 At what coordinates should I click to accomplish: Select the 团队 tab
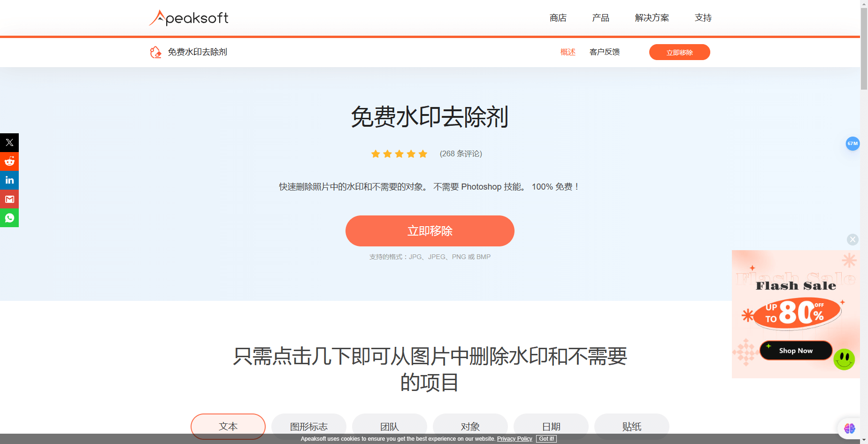[390, 426]
